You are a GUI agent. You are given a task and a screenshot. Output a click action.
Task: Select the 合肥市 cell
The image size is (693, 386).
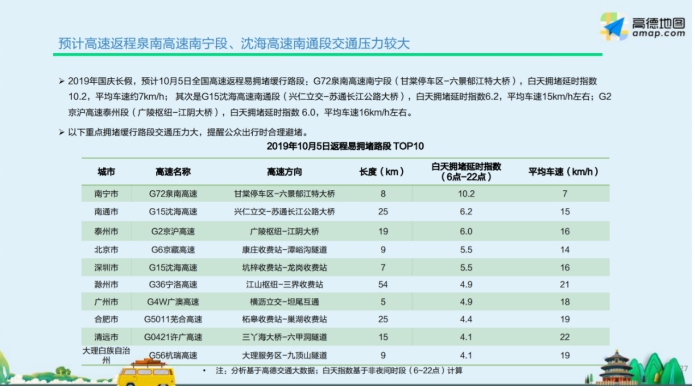pos(106,319)
